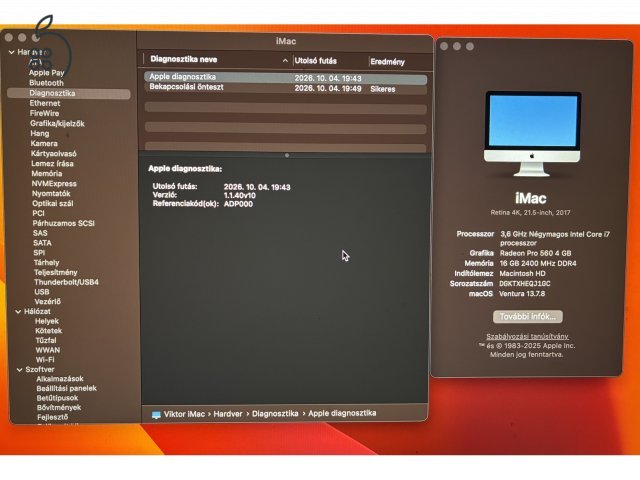Select Beállítási panelek under Szoftver
This screenshot has height=480, width=640.
pos(66,389)
